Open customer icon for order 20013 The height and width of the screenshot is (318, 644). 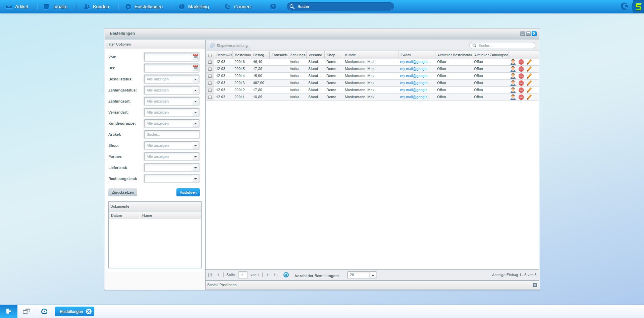pyautogui.click(x=513, y=83)
